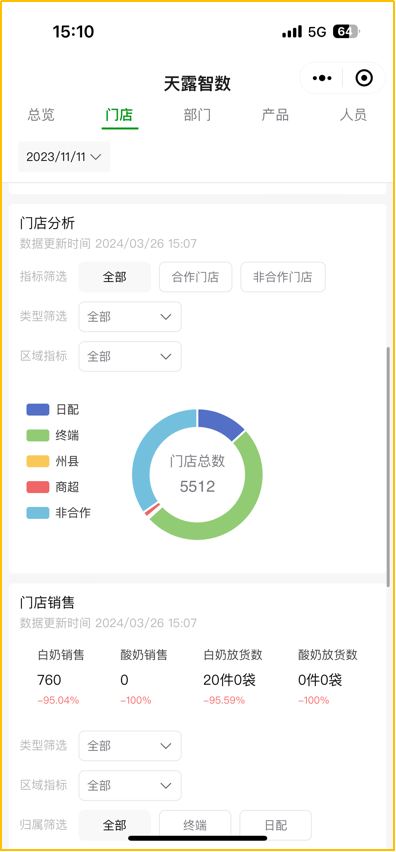Switch to the 总览 tab

coord(41,115)
